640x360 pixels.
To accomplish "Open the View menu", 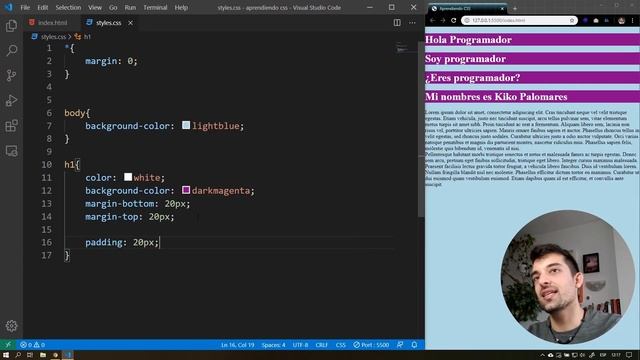I will coord(95,7).
